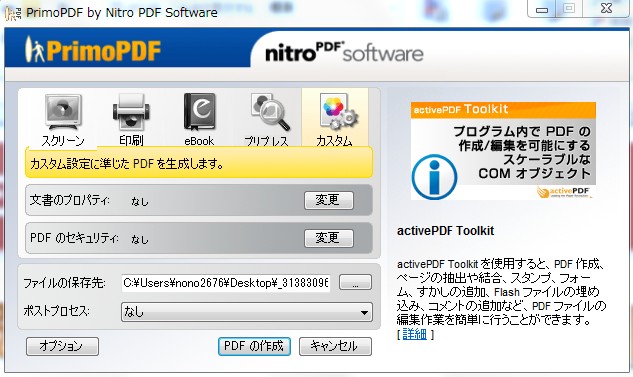Image resolution: width=633 pixels, height=377 pixels.
Task: Select the スクリーン (Screen) profile icon
Action: [63, 119]
